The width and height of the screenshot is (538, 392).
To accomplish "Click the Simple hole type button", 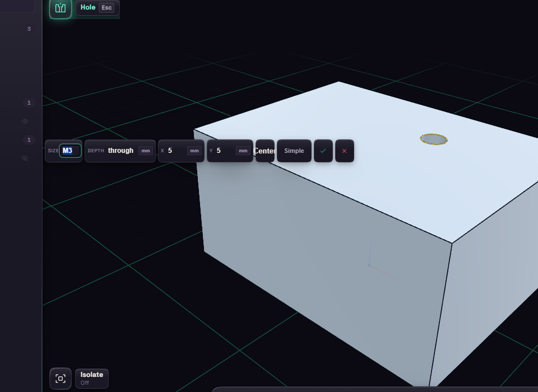I will point(294,151).
